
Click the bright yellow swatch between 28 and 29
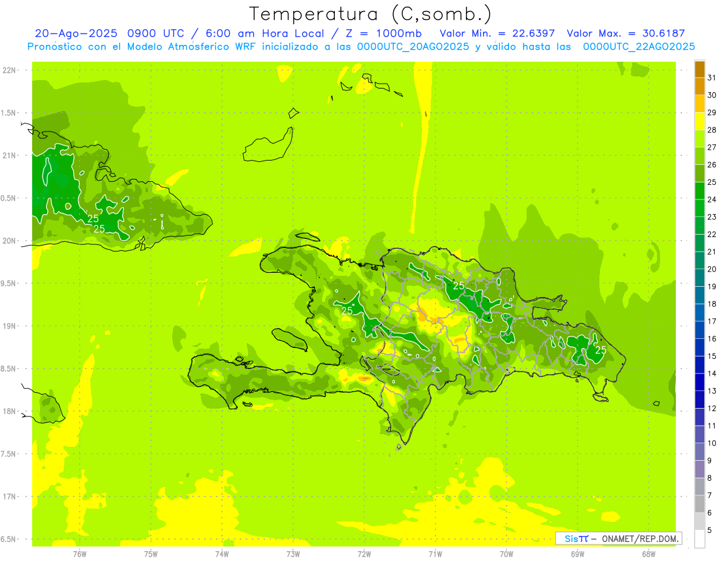pos(699,122)
